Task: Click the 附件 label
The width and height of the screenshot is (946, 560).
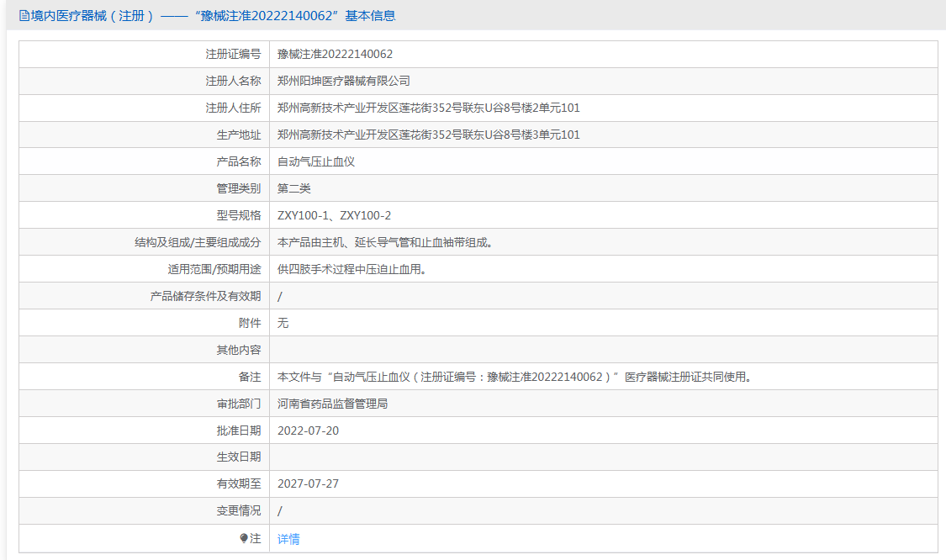Action: tap(250, 323)
